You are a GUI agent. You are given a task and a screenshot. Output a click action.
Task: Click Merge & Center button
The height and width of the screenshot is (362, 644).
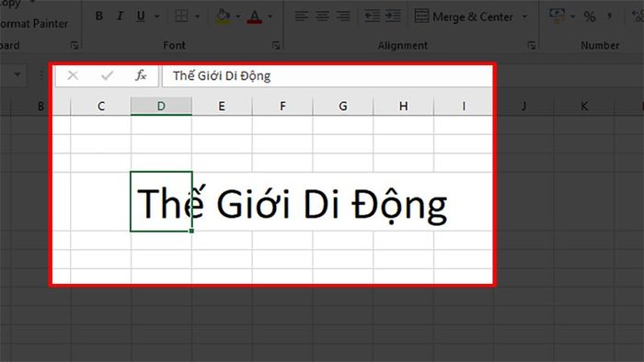coord(464,17)
